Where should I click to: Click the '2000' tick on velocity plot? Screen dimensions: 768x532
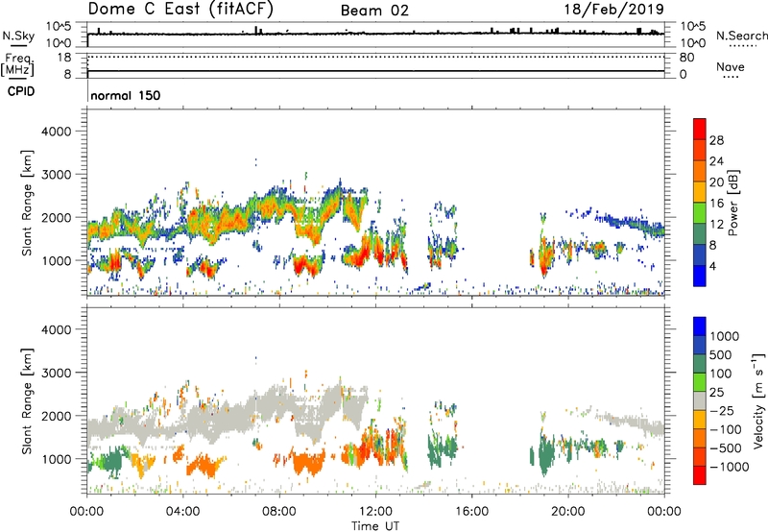[56, 416]
